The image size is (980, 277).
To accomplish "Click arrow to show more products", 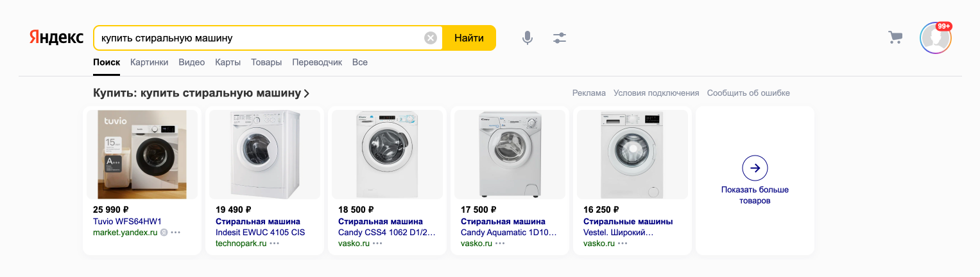I will tap(755, 168).
